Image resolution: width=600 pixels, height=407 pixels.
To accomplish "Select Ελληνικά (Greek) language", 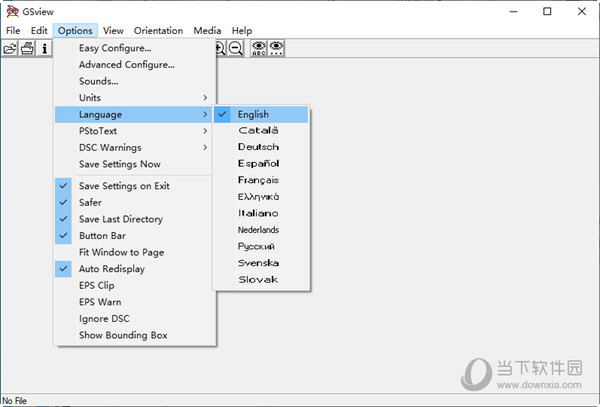I will coord(261,197).
